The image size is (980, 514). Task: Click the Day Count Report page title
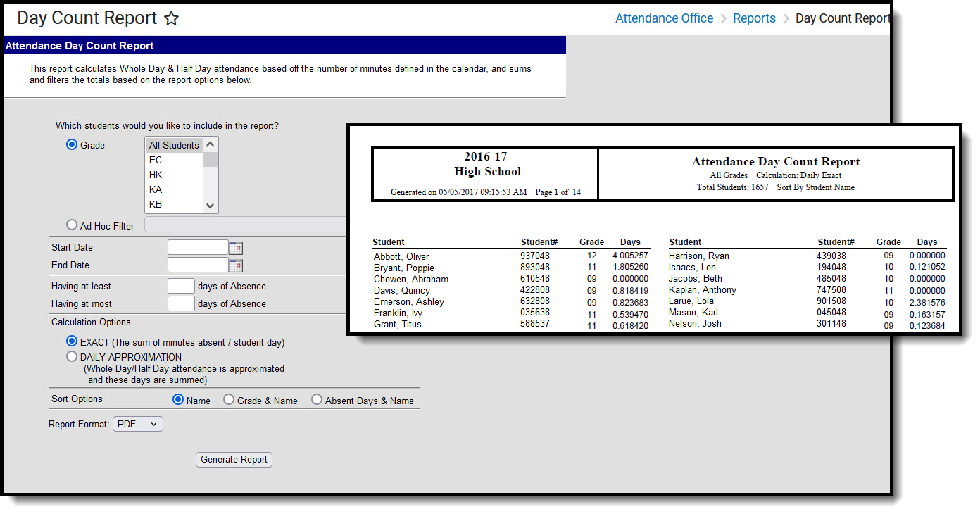[87, 18]
